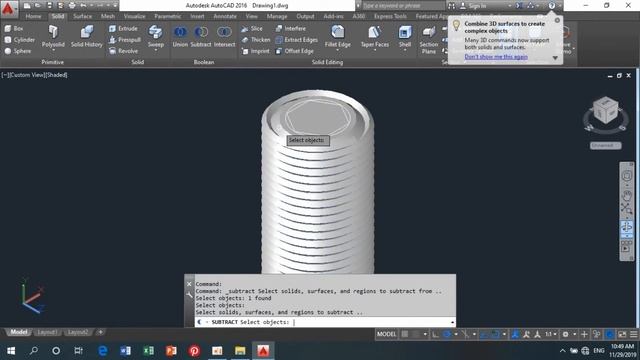640x360 pixels.
Task: Open File Explorer from the taskbar
Action: (240, 351)
